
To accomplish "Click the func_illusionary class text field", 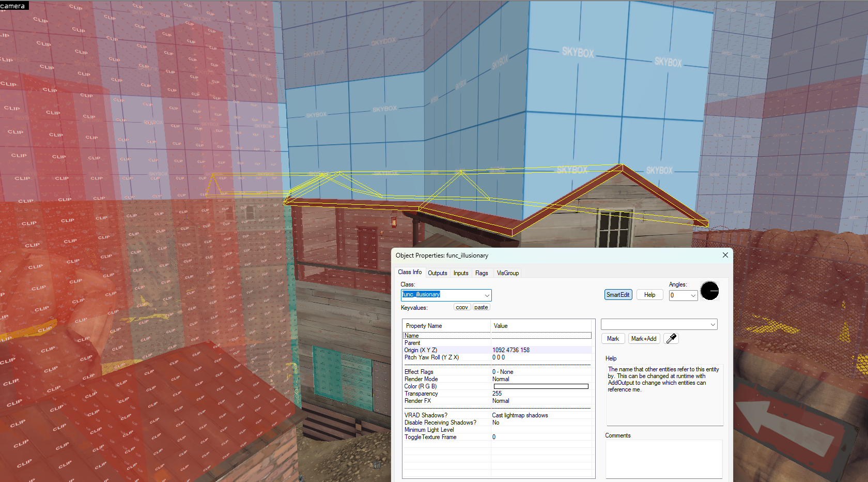I will point(442,295).
